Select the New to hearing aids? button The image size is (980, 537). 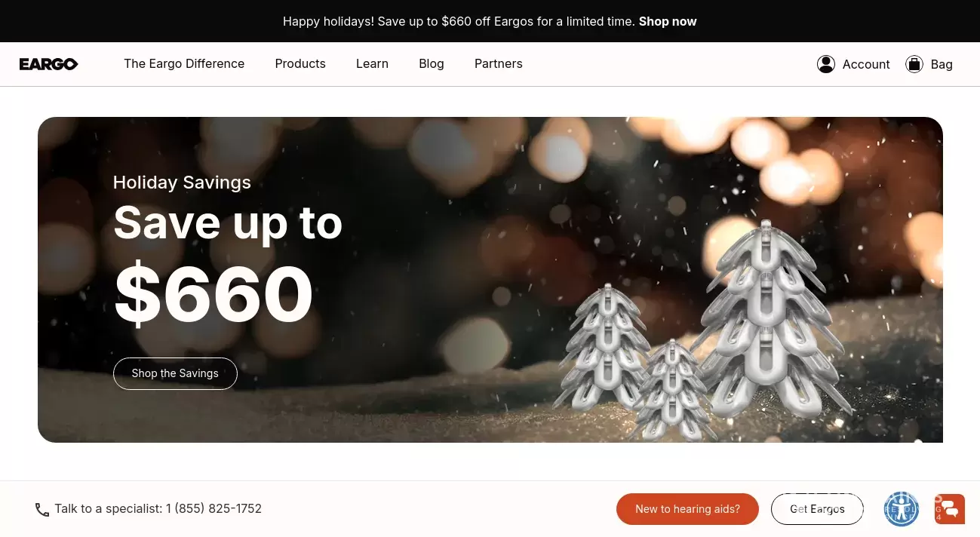coord(687,509)
